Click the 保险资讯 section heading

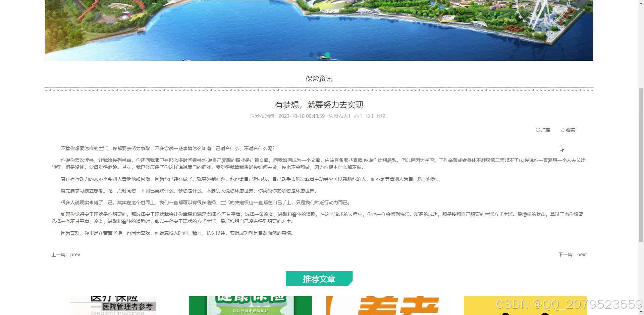click(319, 78)
